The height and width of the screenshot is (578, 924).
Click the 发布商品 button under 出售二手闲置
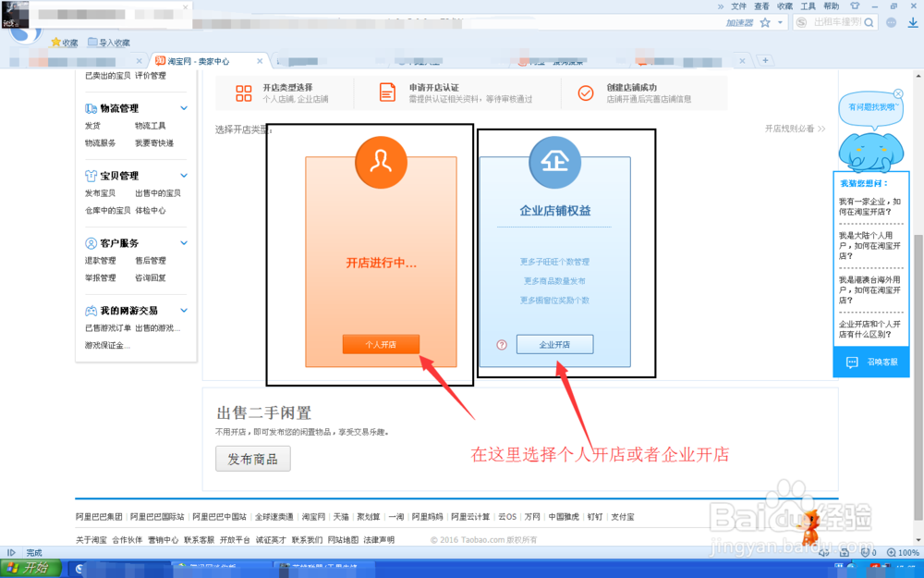(x=252, y=458)
